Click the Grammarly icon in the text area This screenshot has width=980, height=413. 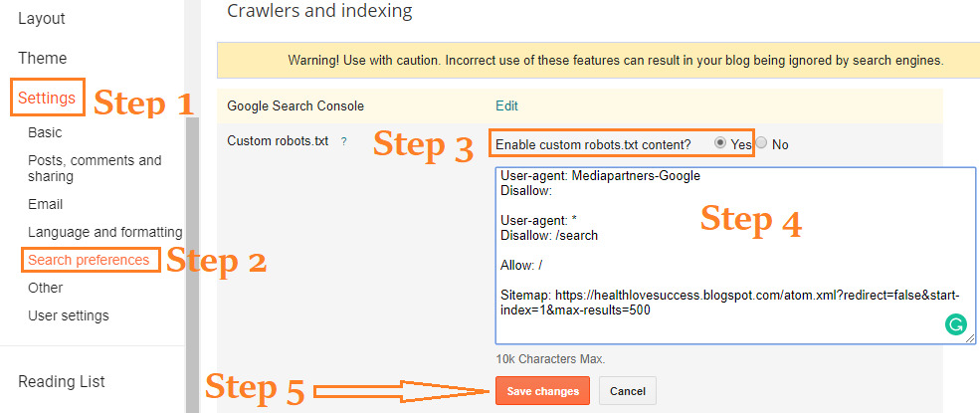(x=955, y=324)
